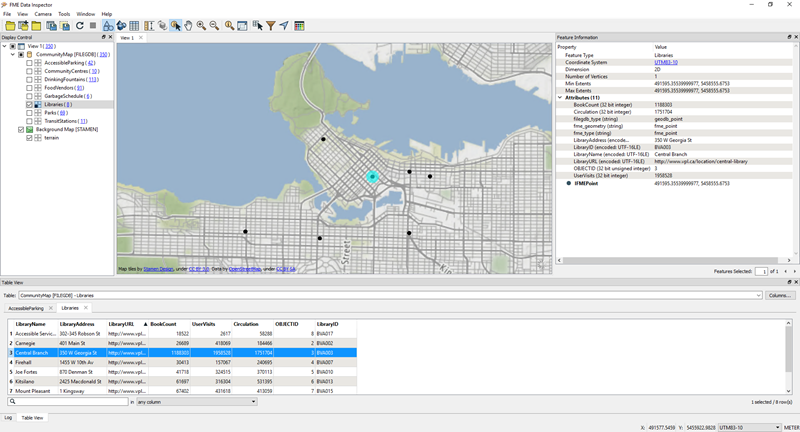Open the UTM83-10 coordinate system link
800x432 pixels.
[666, 62]
